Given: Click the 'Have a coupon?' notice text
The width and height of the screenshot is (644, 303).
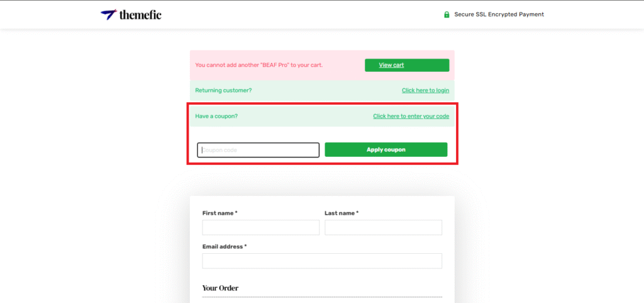Looking at the screenshot, I should tap(216, 116).
